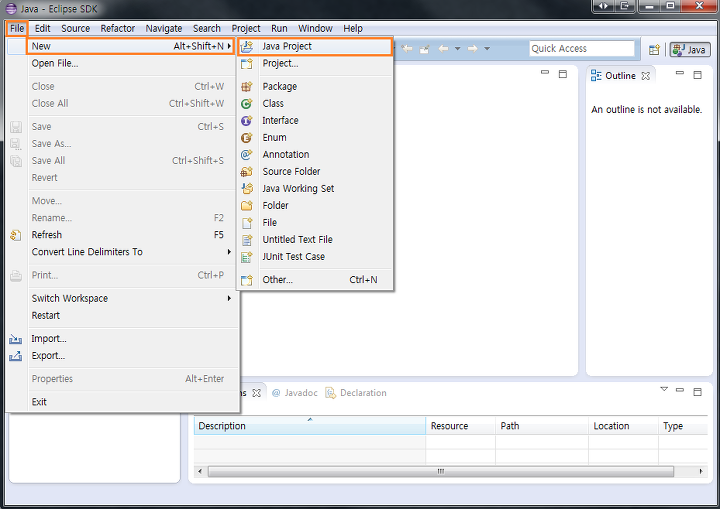The image size is (720, 509).
Task: Create a new File entry
Action: [315, 222]
